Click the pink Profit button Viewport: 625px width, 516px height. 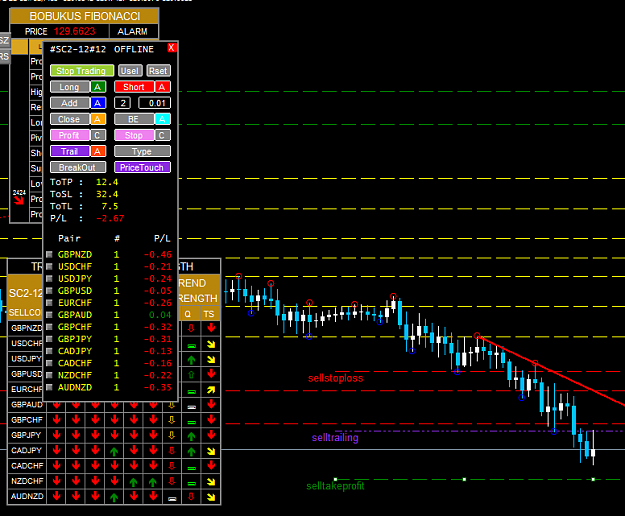click(x=70, y=135)
